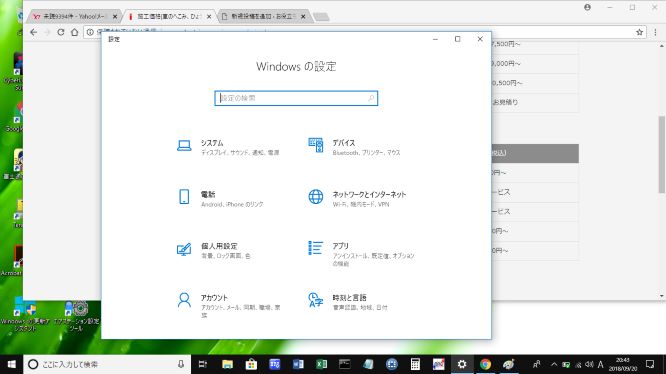Click the volume speaker tray icon
The width and height of the screenshot is (666, 374).
coord(589,364)
